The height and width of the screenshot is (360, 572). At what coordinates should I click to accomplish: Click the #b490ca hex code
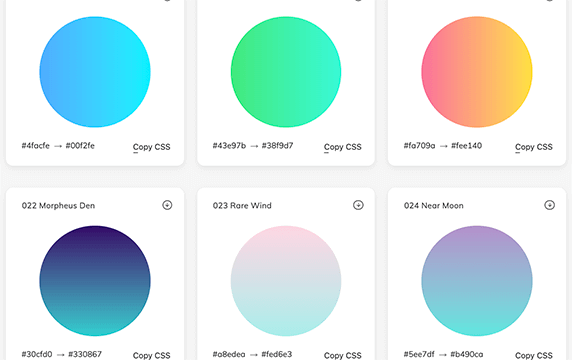pos(467,354)
